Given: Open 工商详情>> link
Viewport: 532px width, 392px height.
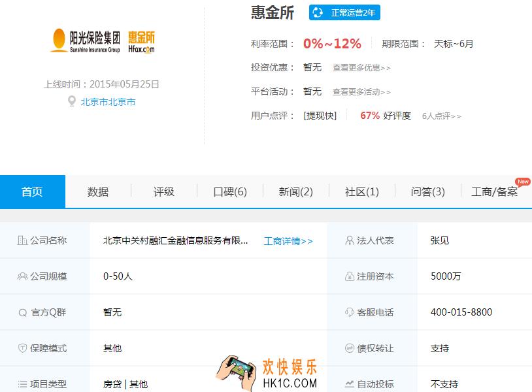Looking at the screenshot, I should pyautogui.click(x=288, y=241).
